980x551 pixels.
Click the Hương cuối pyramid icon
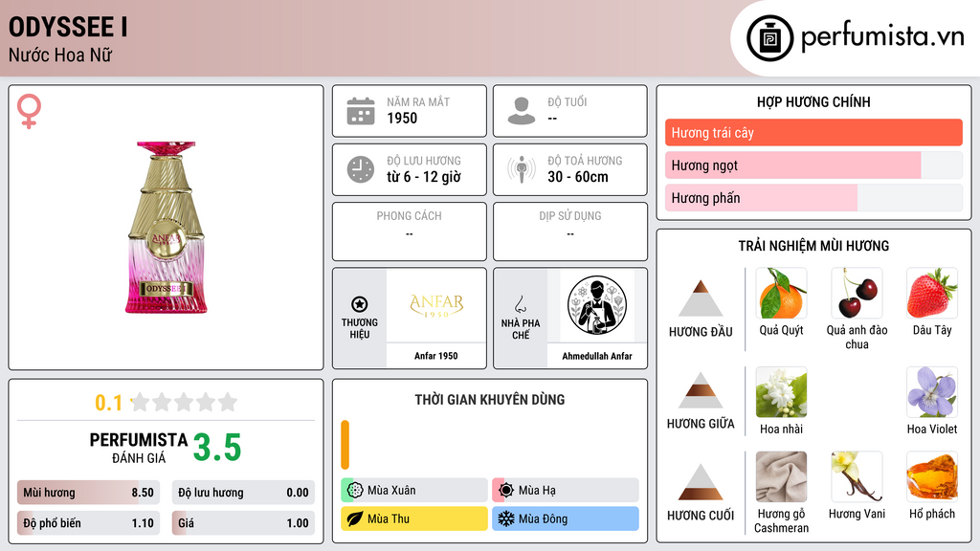click(701, 482)
